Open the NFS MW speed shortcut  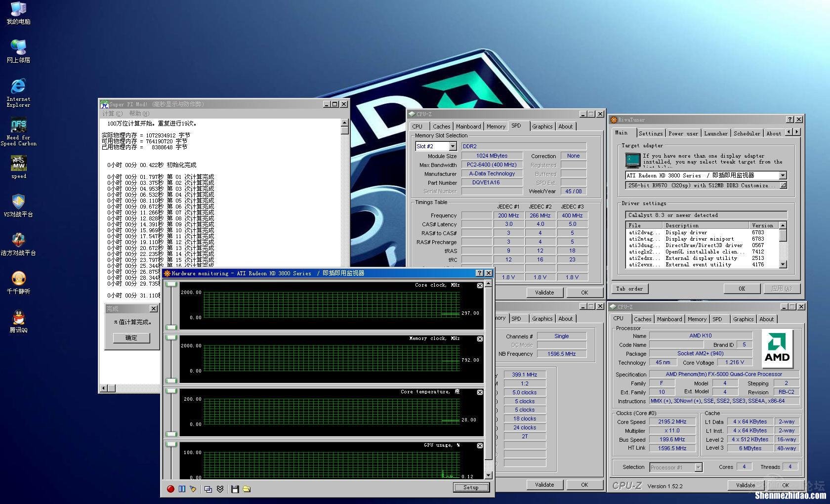pyautogui.click(x=19, y=167)
